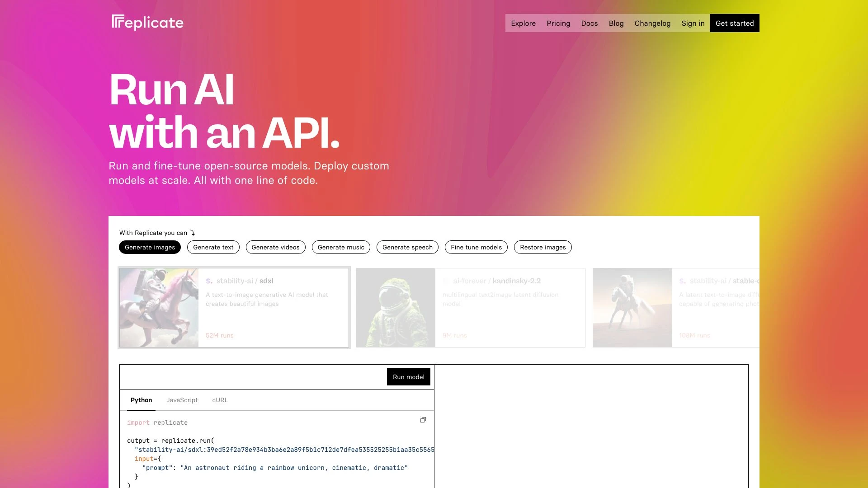Open the Docs page
868x488 pixels.
pos(589,23)
